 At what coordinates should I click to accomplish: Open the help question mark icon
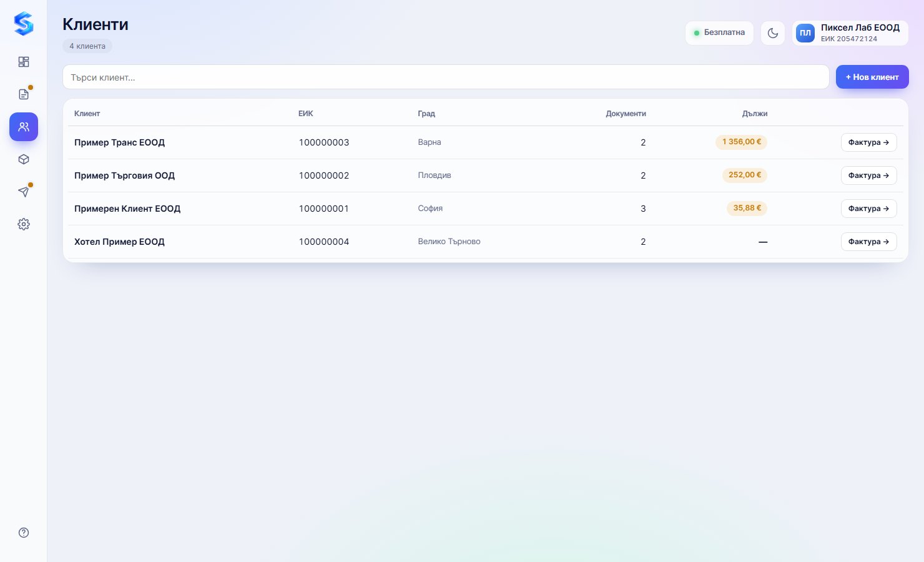(24, 533)
